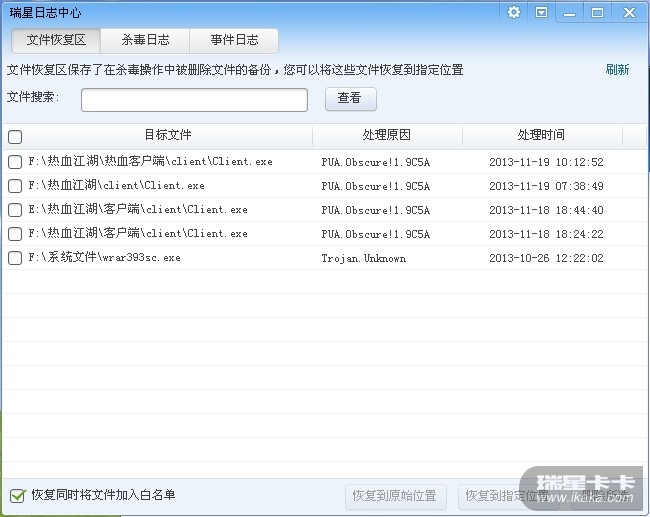Click the timestamp 2013-10-26 12:22:02
This screenshot has height=517, width=650.
546,258
